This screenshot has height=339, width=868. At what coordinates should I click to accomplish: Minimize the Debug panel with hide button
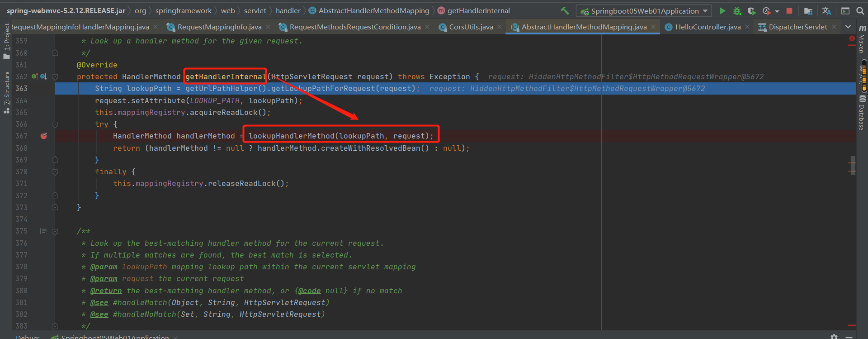(x=849, y=337)
